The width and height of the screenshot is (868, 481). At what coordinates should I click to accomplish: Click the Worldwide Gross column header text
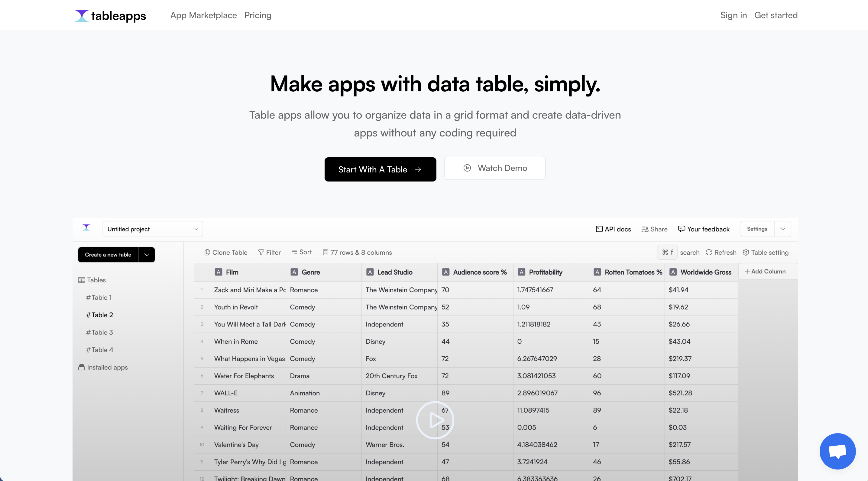[706, 272]
